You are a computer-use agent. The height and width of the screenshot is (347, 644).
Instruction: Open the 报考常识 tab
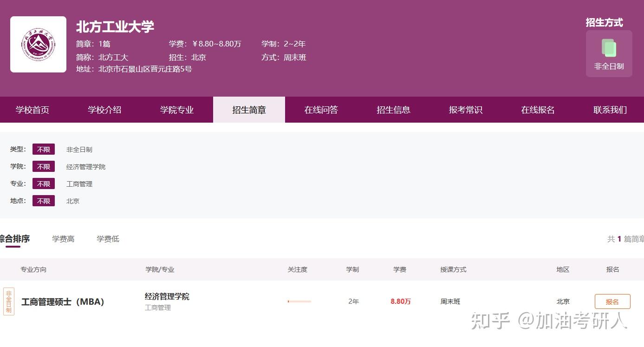tap(466, 110)
